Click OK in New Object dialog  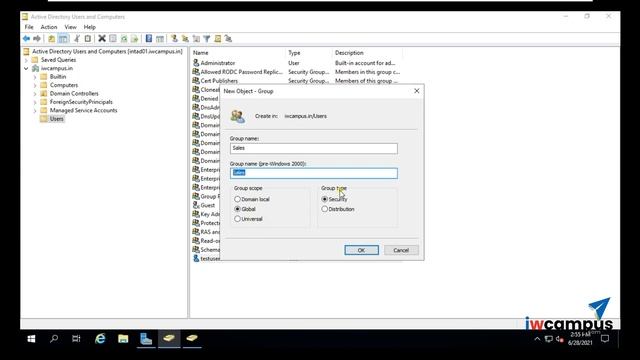[x=361, y=250]
